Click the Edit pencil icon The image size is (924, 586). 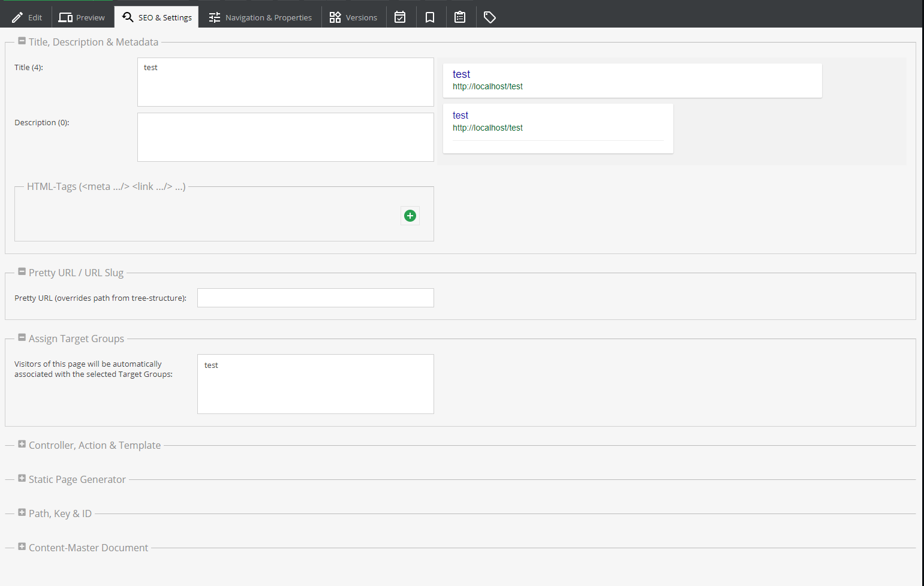(17, 17)
